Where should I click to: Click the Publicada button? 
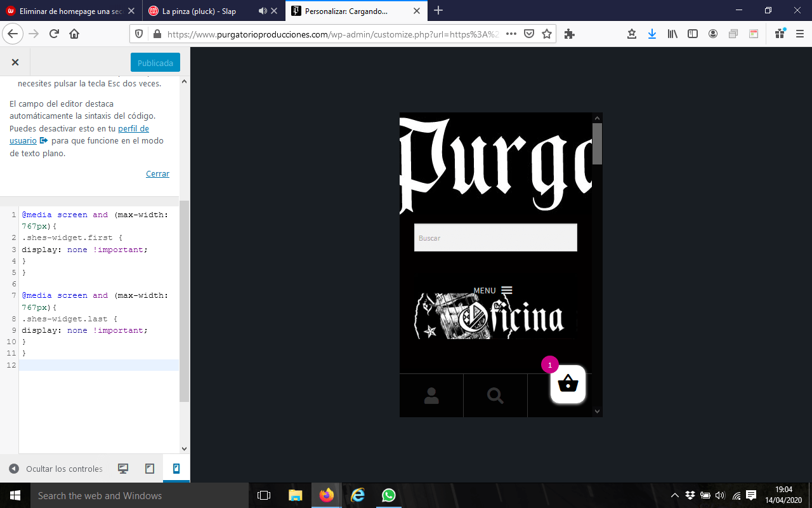pos(155,63)
